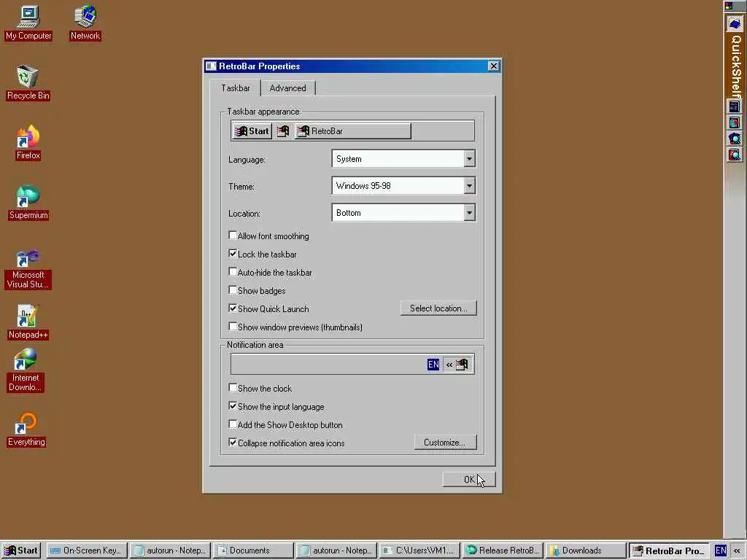The height and width of the screenshot is (560, 747).
Task: Launch the Firefox desktop shortcut
Action: (28, 143)
